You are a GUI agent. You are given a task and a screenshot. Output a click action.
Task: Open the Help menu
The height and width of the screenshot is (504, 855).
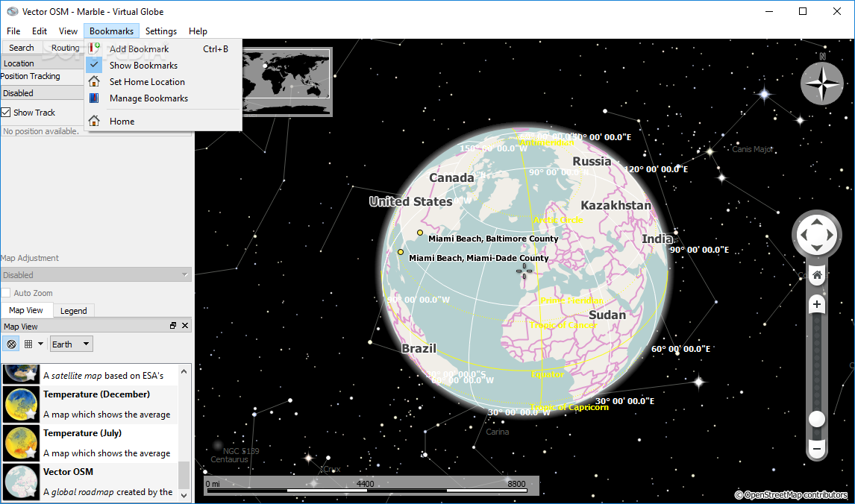pyautogui.click(x=198, y=31)
